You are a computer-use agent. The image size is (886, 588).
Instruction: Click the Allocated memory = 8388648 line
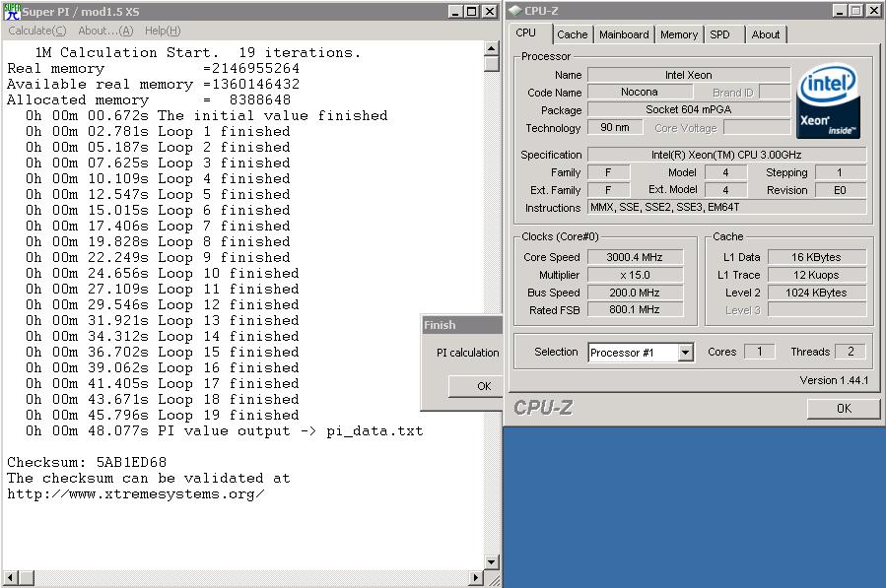pos(149,100)
